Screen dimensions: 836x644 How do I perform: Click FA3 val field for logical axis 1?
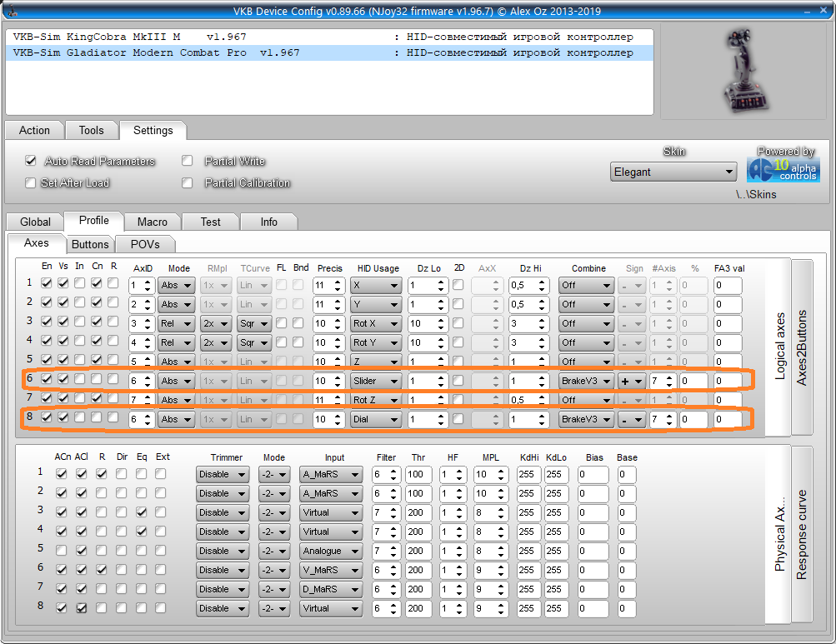(x=728, y=285)
